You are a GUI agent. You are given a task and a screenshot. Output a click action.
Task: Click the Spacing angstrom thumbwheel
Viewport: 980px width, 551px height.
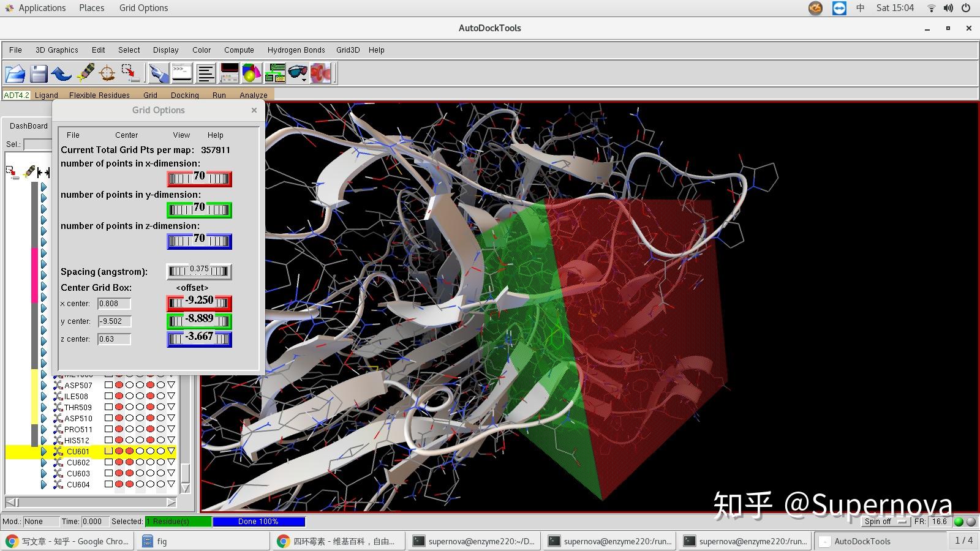point(199,271)
